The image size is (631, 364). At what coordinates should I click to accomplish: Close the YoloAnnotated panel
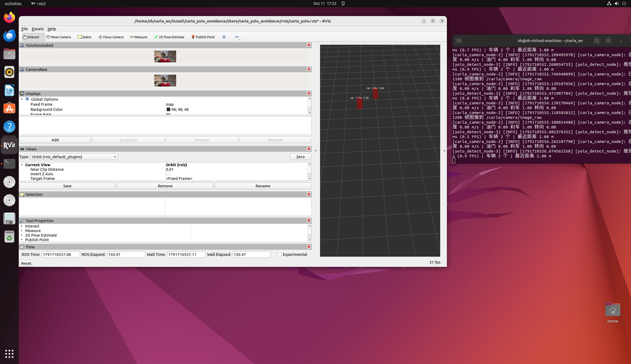point(309,45)
